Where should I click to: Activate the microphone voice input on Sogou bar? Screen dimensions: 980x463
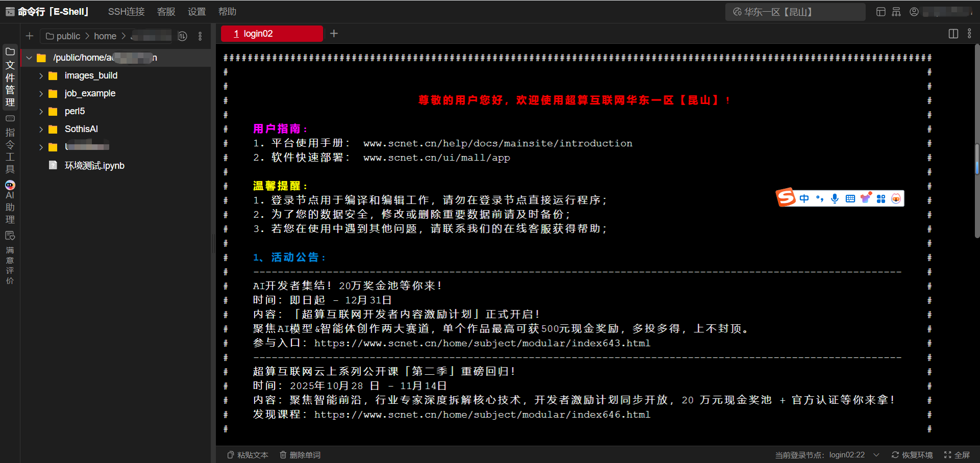[x=835, y=198]
